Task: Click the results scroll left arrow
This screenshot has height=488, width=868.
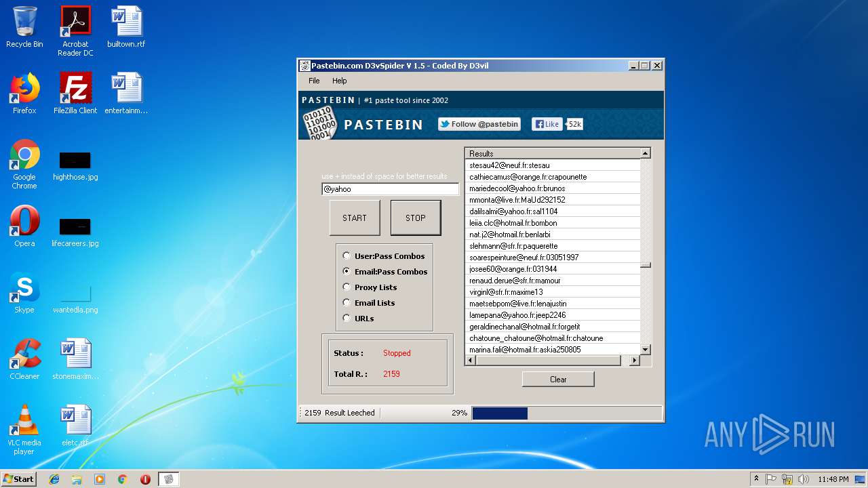Action: click(x=470, y=361)
